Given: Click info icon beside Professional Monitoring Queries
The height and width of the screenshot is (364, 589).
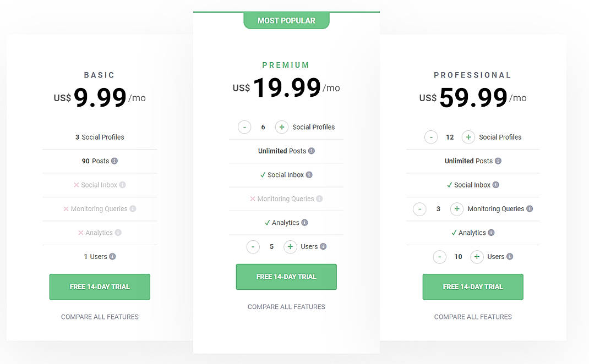Looking at the screenshot, I should tap(530, 209).
